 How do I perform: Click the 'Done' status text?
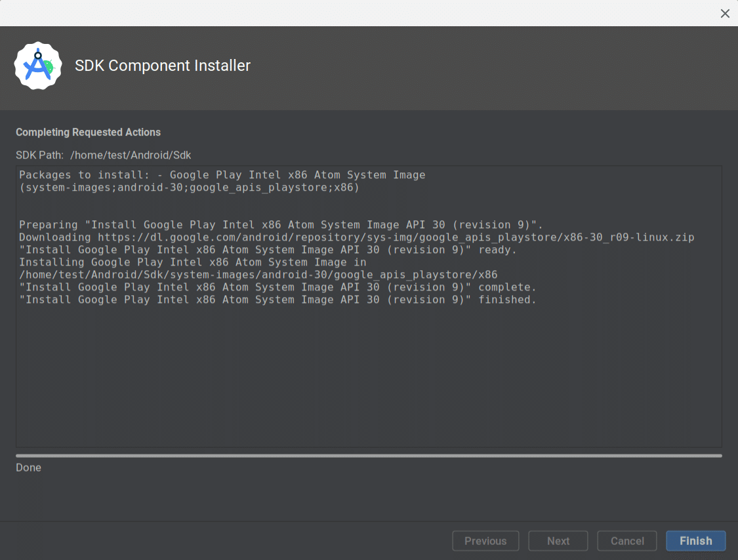pos(28,468)
